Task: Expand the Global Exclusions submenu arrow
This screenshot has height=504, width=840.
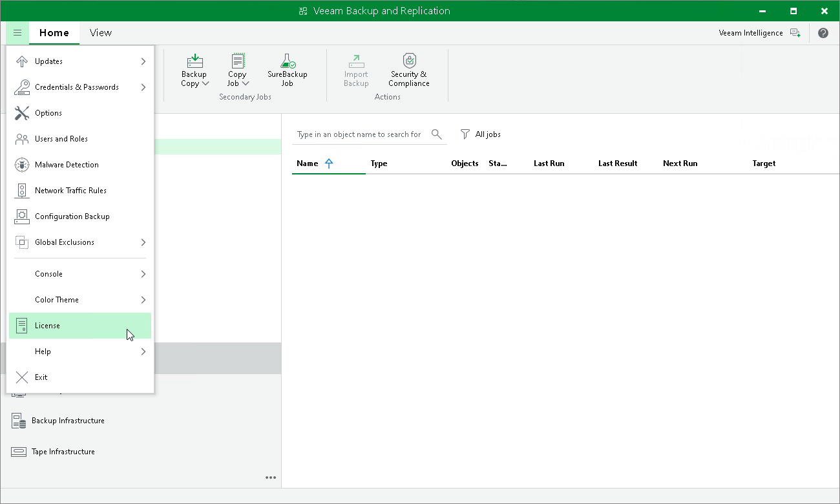Action: [x=143, y=242]
